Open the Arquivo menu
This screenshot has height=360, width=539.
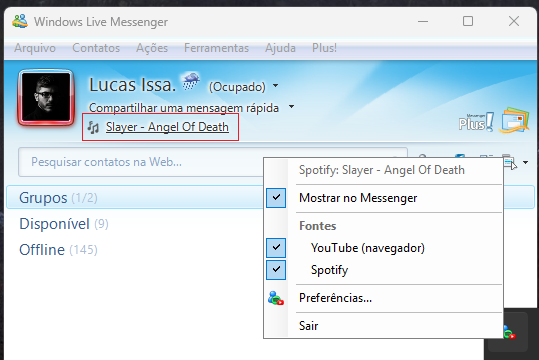tap(35, 48)
